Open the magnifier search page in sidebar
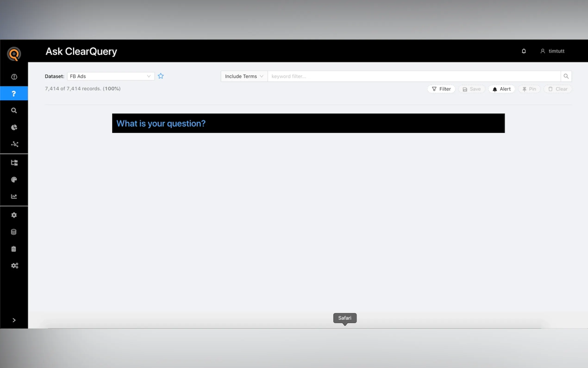Screen dimensions: 588x368 pyautogui.click(x=14, y=111)
